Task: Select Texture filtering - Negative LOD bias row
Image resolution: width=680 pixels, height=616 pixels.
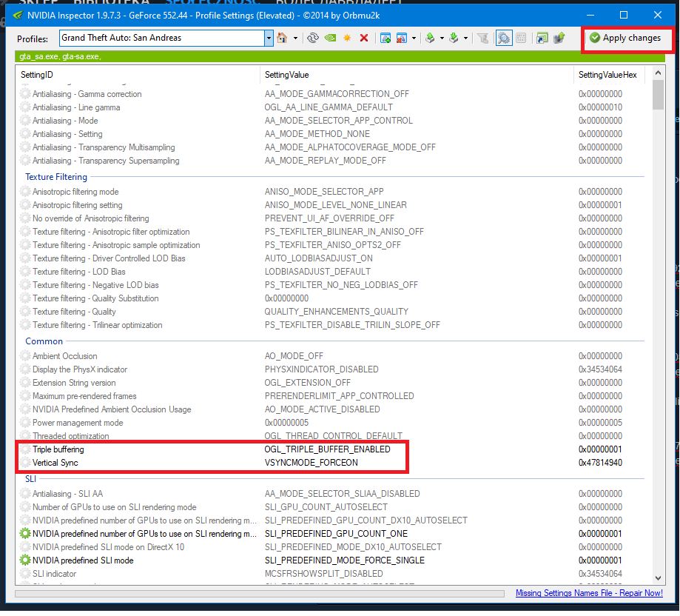Action: point(331,285)
